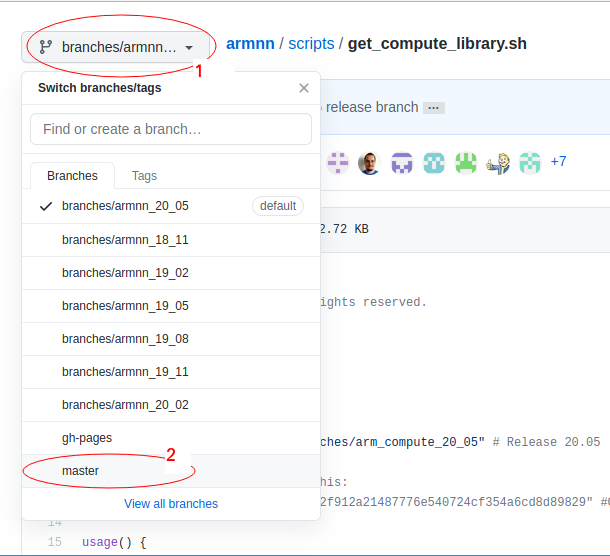Click the default badge on armnn_20_05
This screenshot has width=610, height=556.
tap(278, 206)
